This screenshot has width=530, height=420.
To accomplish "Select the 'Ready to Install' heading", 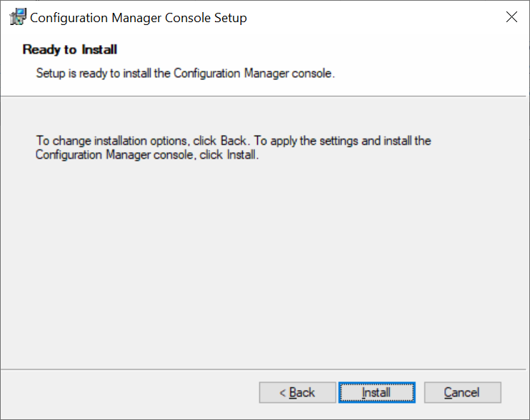I will pyautogui.click(x=69, y=49).
